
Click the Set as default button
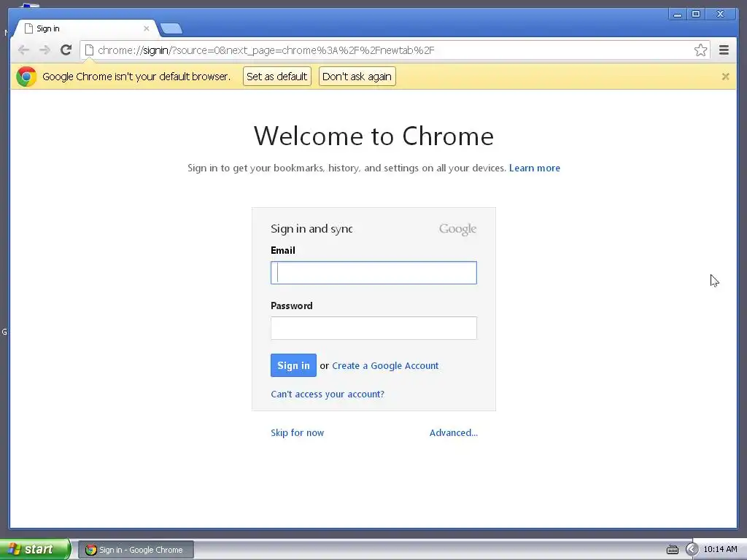[276, 76]
